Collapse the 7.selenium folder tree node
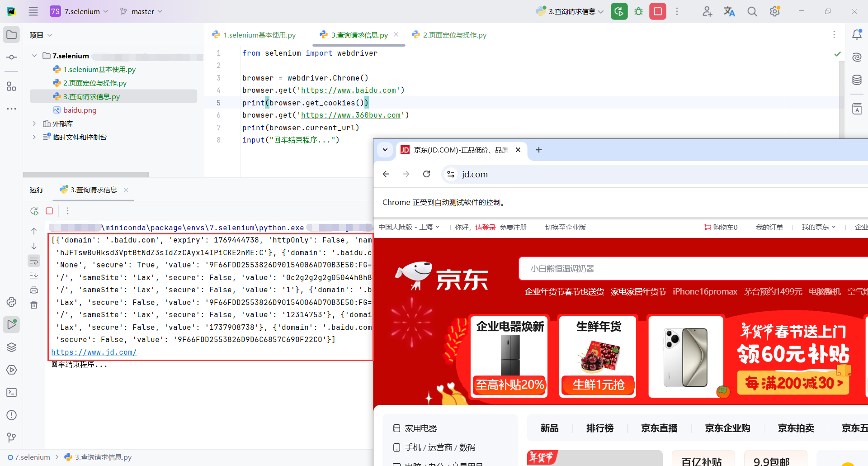This screenshot has width=868, height=466. click(34, 56)
